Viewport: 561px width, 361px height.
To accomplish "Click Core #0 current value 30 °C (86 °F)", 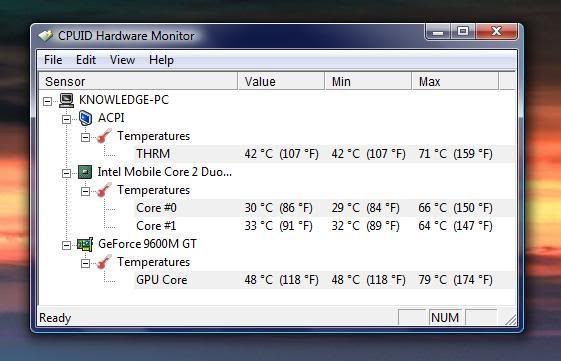I will [x=278, y=208].
